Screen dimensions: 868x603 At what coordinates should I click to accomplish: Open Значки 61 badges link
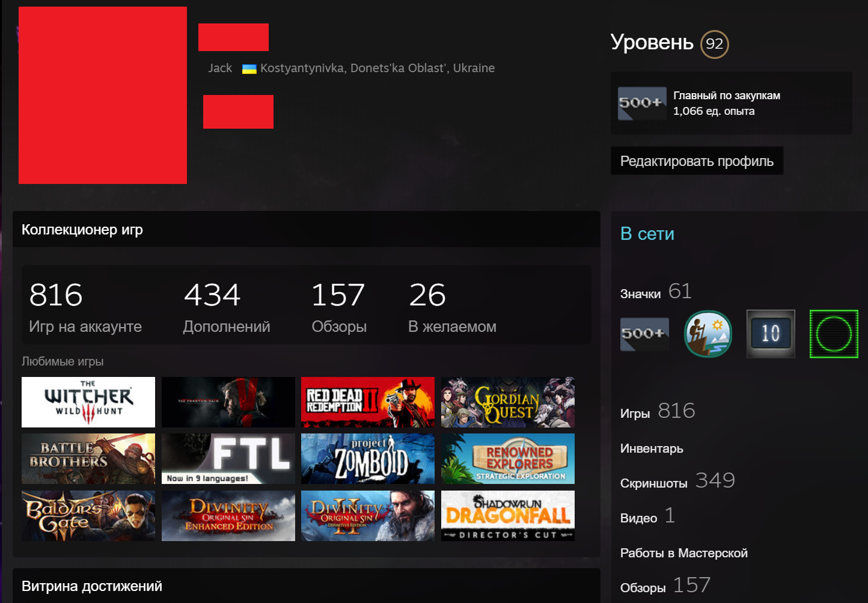[x=656, y=292]
